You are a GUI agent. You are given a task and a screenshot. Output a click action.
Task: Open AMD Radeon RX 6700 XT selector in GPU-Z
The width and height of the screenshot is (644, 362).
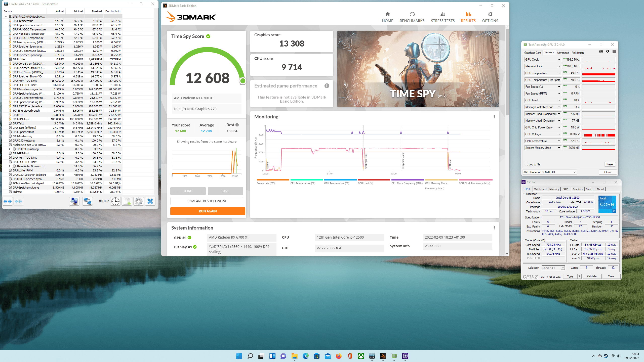[x=550, y=172]
